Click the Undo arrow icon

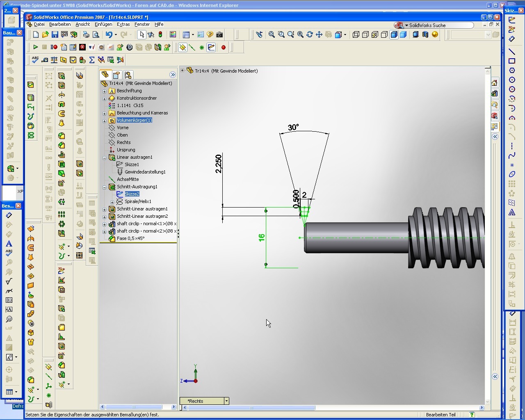pyautogui.click(x=109, y=35)
